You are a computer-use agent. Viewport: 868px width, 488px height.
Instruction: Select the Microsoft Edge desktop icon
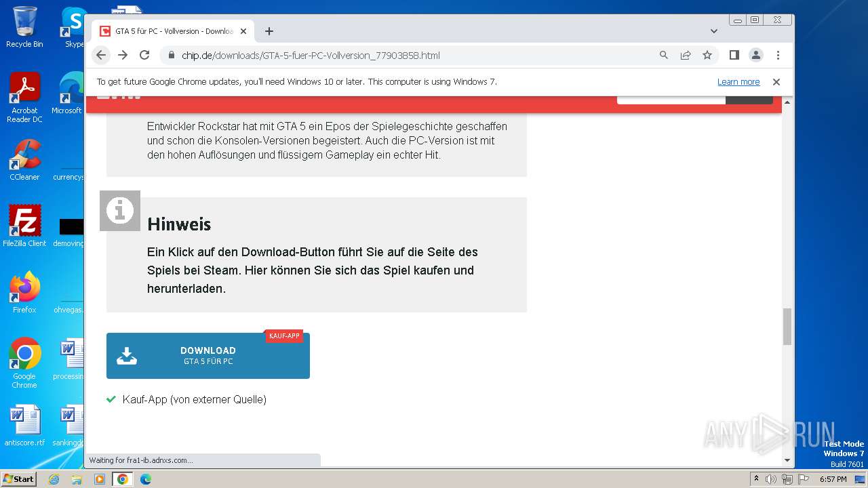(x=68, y=94)
